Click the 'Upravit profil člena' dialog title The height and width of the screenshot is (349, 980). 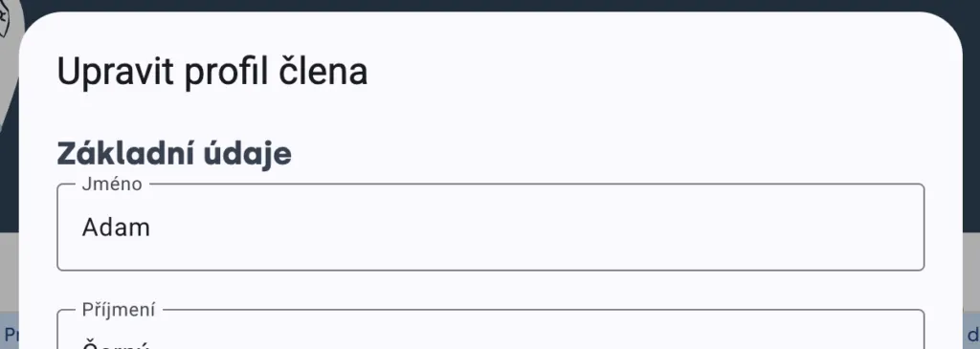(212, 72)
